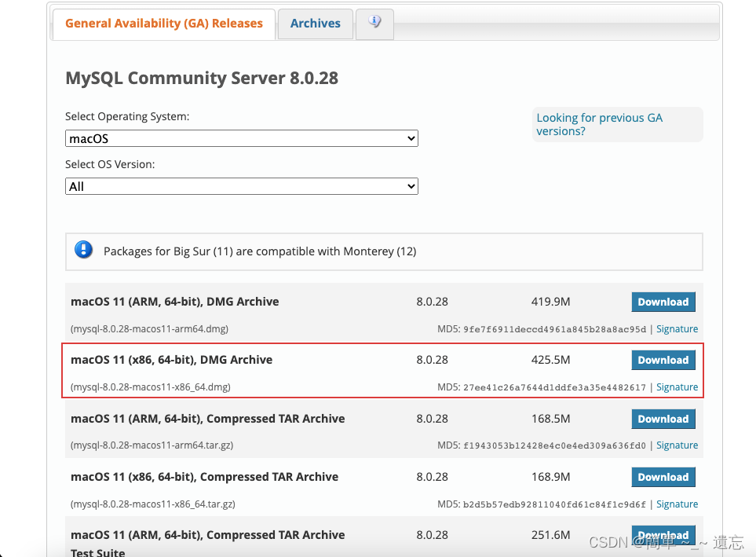Click filename (mysql-8.0.28-macos11-x86_64.tar.gz)
The height and width of the screenshot is (557, 756).
[x=153, y=504]
